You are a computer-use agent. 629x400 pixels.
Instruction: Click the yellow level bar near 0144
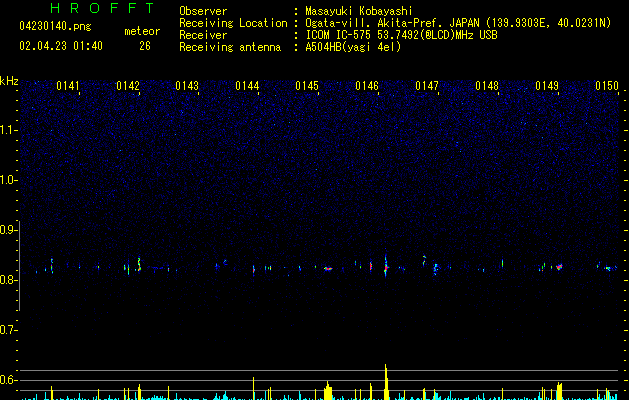[x=254, y=388]
